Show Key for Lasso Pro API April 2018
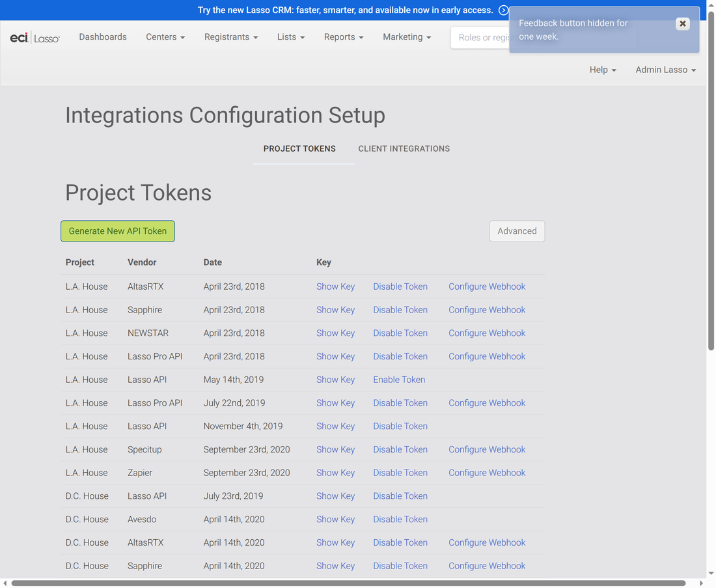Viewport: 716px width, 588px height. (336, 357)
